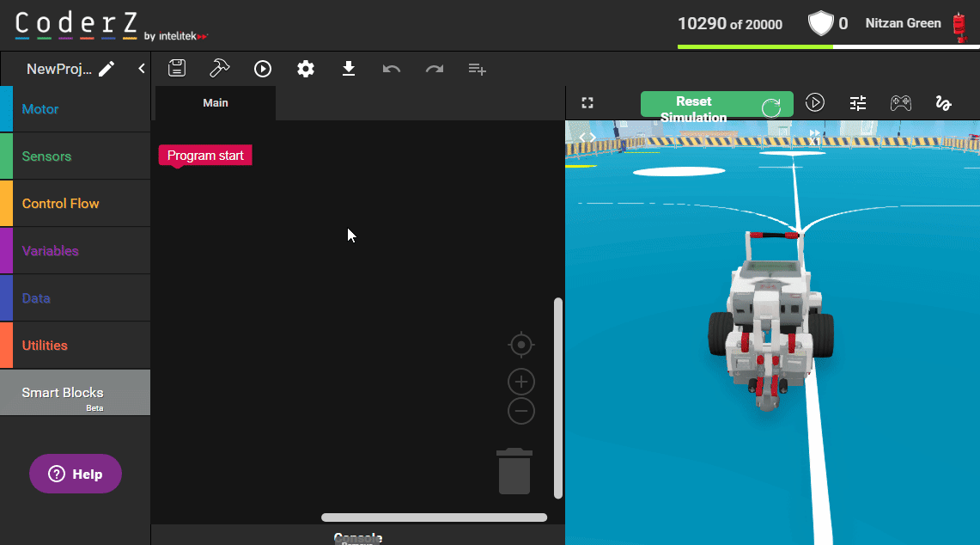The image size is (980, 545).
Task: Click the workspace horizontal scrollbar
Action: coord(434,517)
